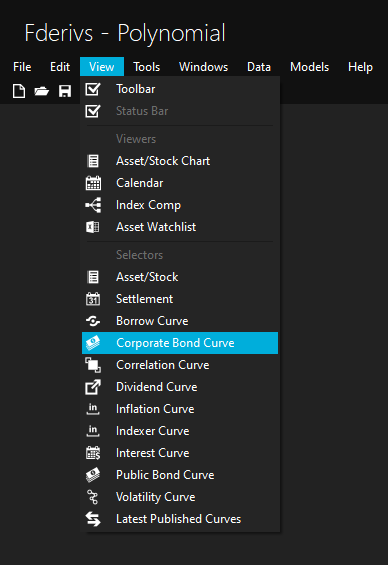This screenshot has width=388, height=565.
Task: Click the Index Comp tree icon
Action: pos(93,205)
